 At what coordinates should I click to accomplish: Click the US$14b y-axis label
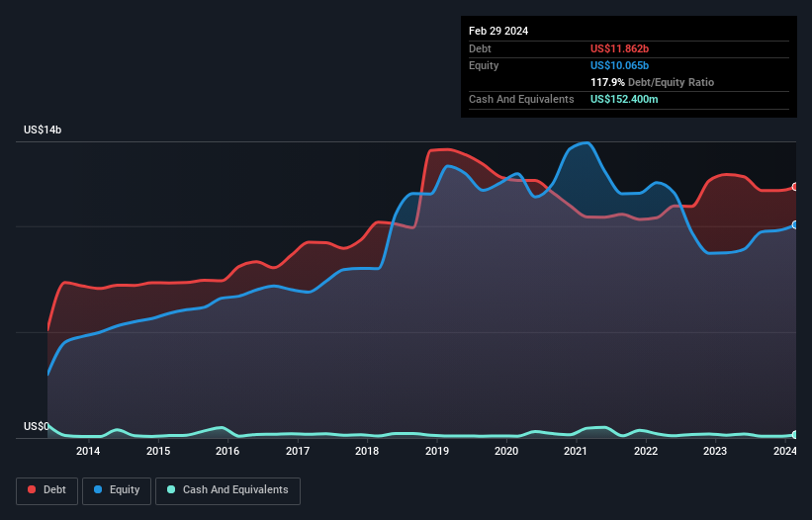(x=43, y=130)
